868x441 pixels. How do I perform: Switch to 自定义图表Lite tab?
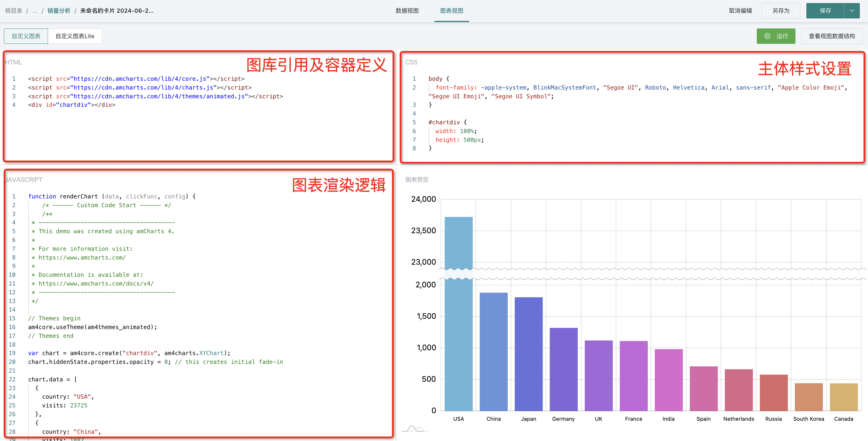(75, 36)
